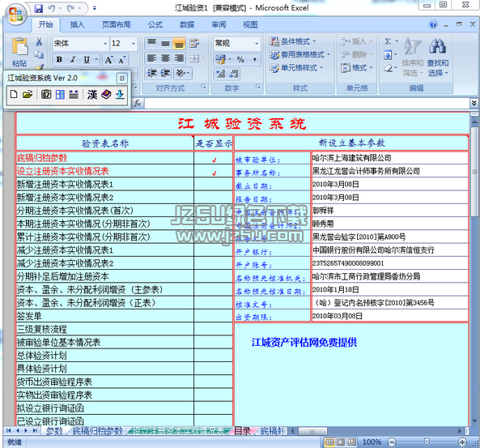Open 查找和选择 dropdown
The image size is (480, 448).
tap(438, 58)
